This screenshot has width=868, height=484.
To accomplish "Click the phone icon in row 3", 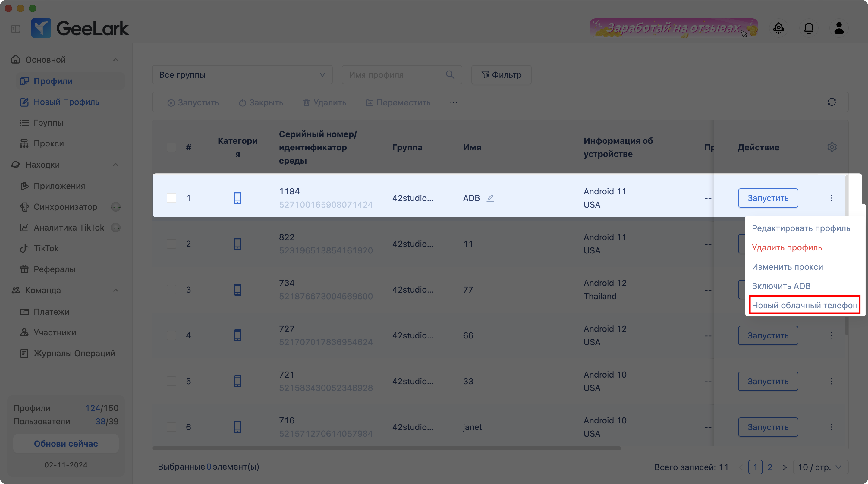I will (x=237, y=290).
